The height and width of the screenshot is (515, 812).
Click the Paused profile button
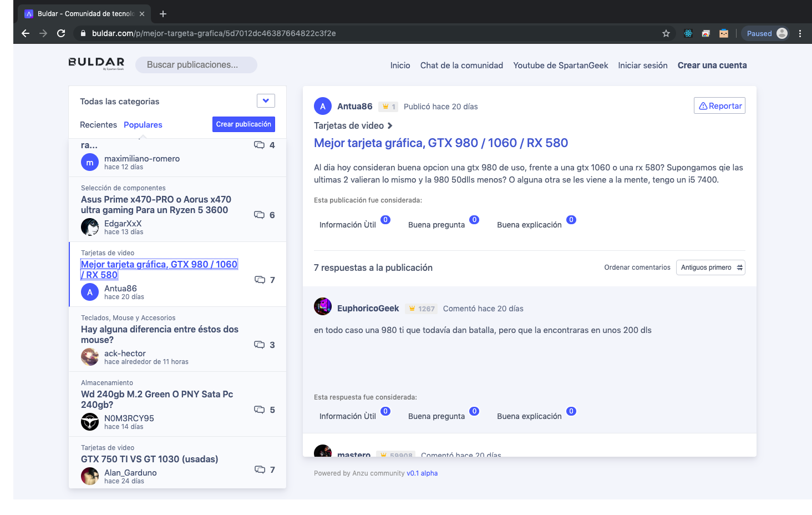[x=766, y=33]
